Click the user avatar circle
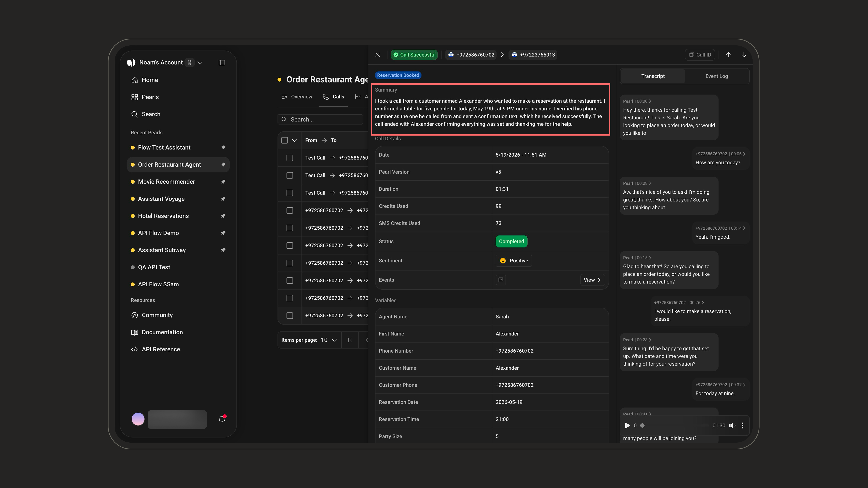The height and width of the screenshot is (488, 868). pyautogui.click(x=138, y=419)
